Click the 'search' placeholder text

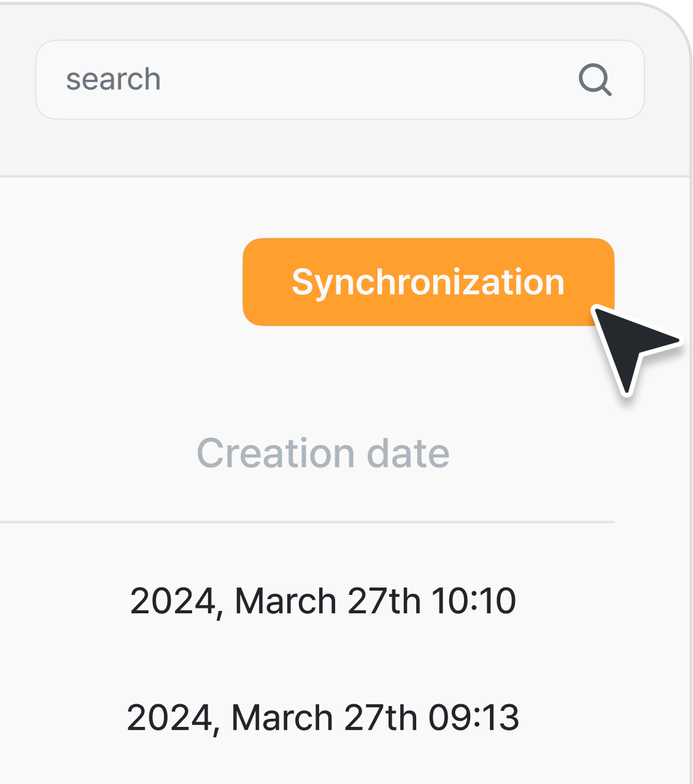coord(114,80)
